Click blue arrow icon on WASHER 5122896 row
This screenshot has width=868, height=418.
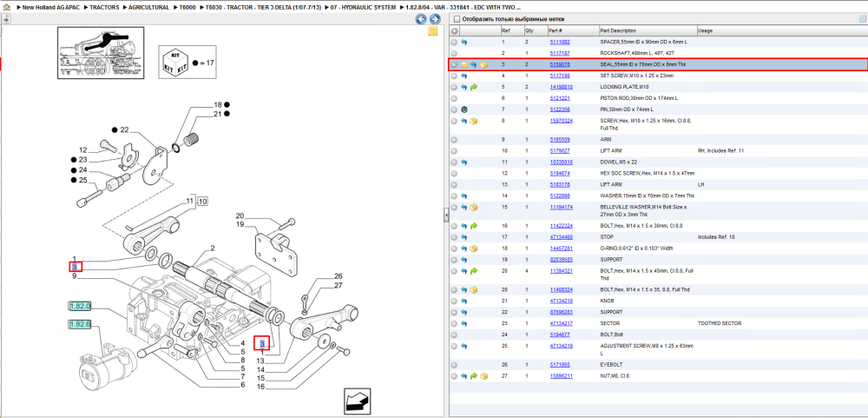pos(464,196)
